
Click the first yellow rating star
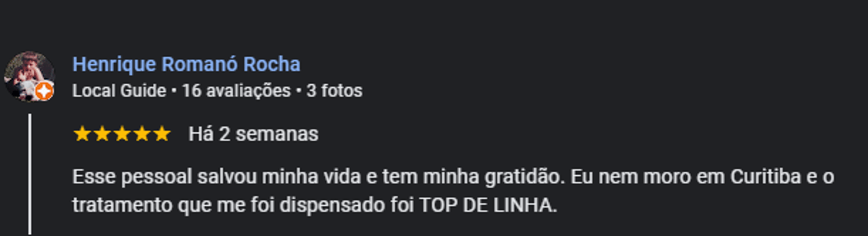pos(82,134)
